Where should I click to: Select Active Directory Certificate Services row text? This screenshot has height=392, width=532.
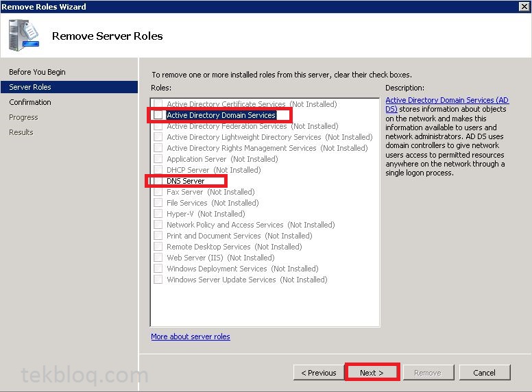click(252, 103)
